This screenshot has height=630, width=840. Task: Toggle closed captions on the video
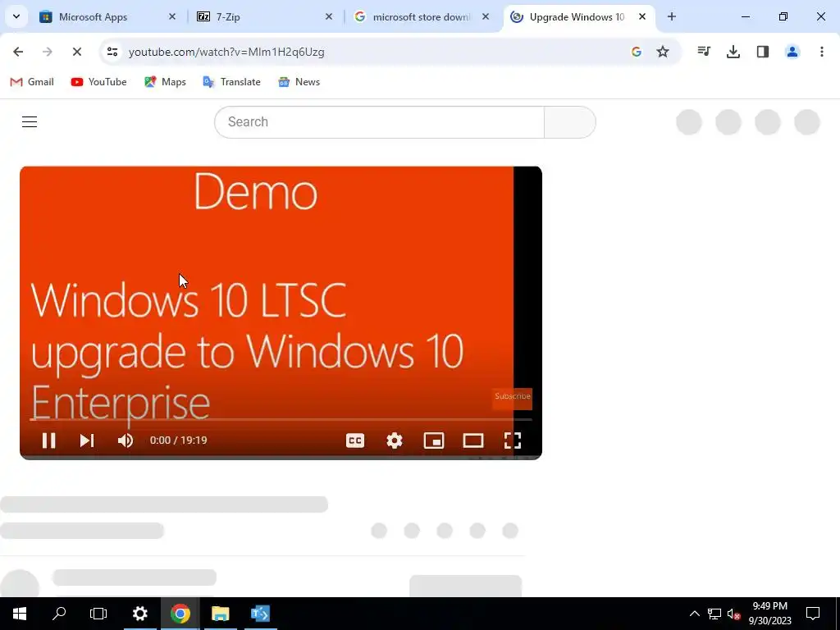355,441
